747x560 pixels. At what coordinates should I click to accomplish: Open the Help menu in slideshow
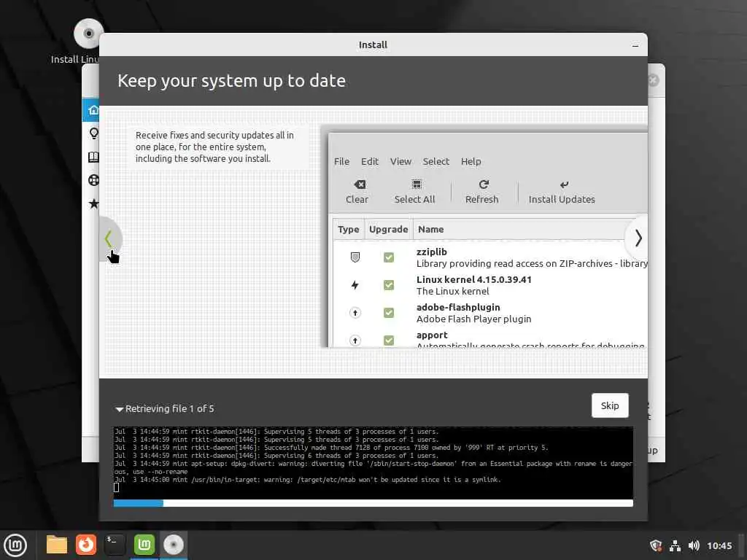[x=471, y=161]
